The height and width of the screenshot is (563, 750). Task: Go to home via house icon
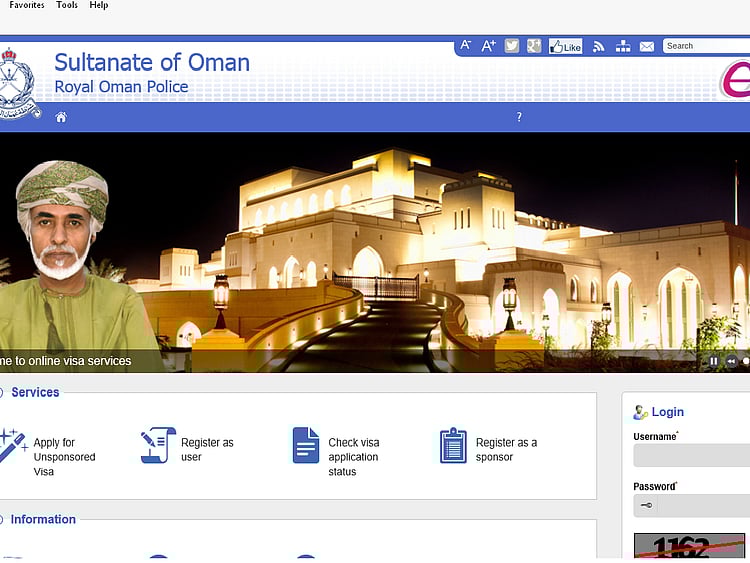pyautogui.click(x=61, y=117)
